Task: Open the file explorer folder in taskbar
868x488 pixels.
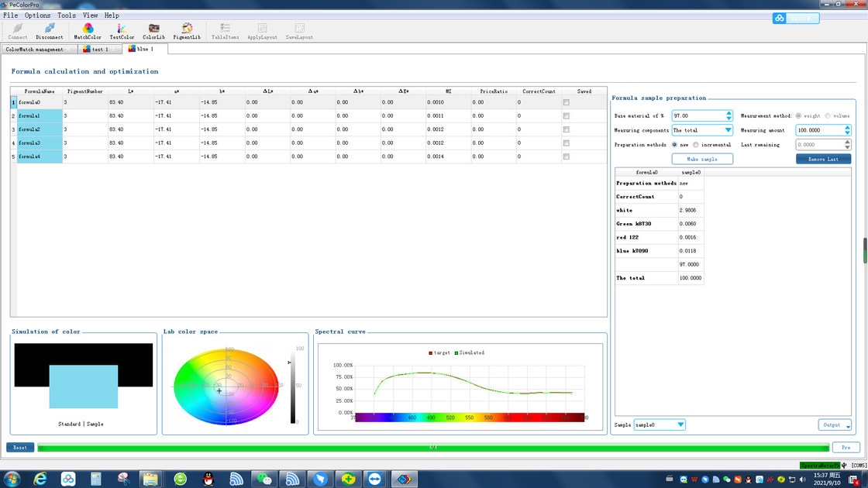Action: 150,479
